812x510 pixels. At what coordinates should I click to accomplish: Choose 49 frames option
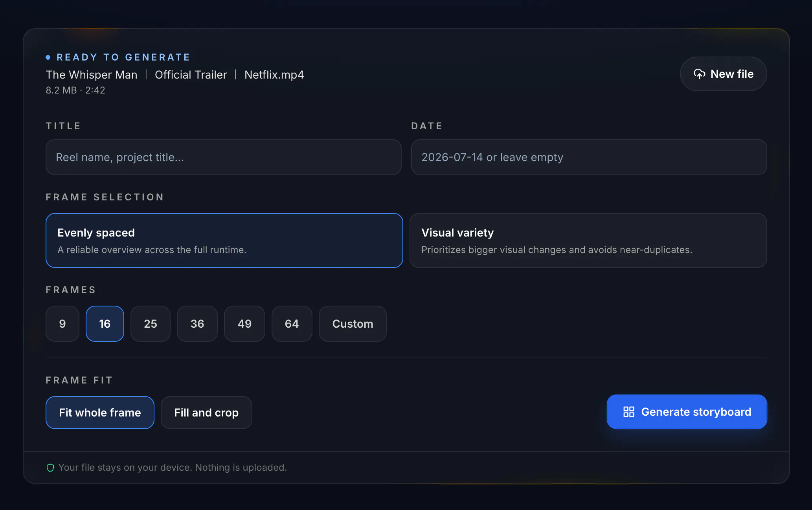244,324
